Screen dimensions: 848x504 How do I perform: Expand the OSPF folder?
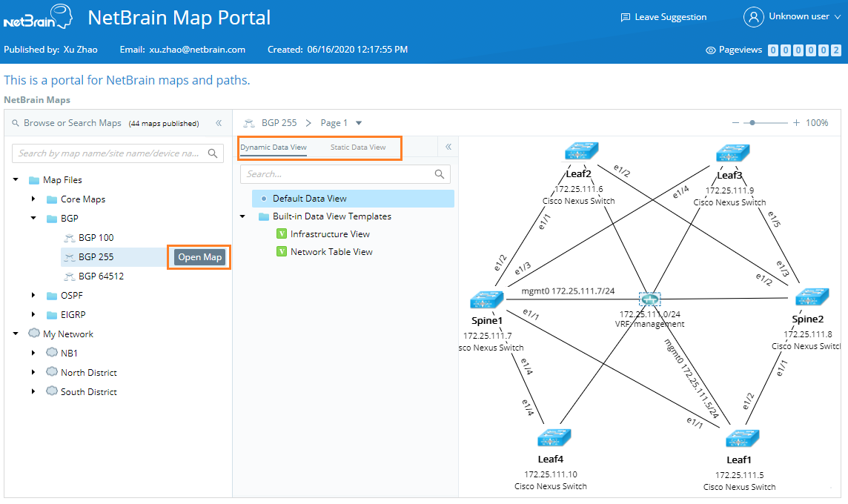(x=33, y=295)
